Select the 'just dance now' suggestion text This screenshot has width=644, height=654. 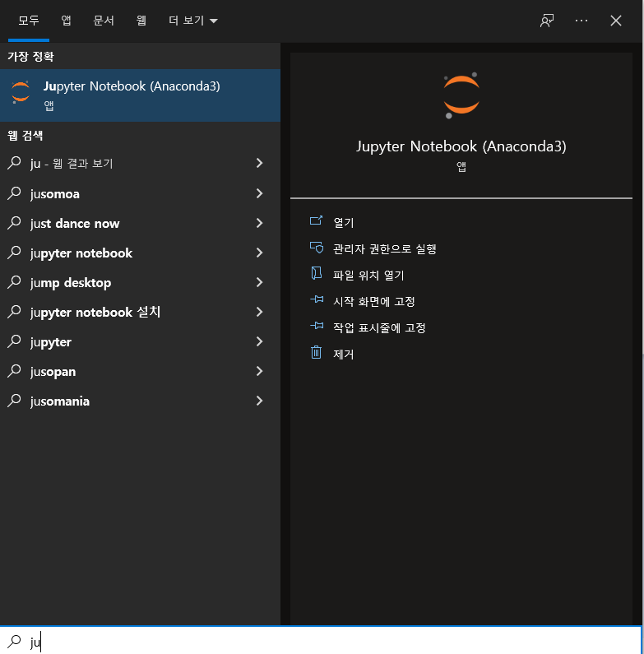75,224
